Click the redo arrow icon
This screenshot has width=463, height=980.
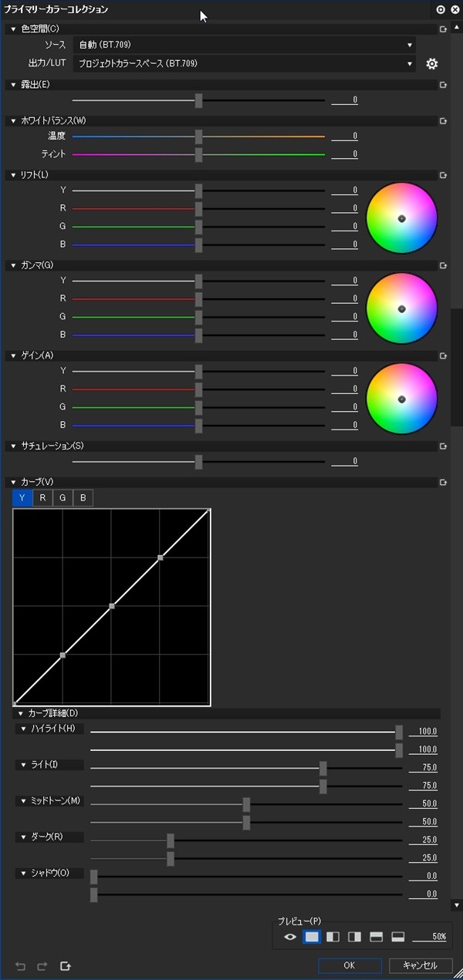point(42,966)
